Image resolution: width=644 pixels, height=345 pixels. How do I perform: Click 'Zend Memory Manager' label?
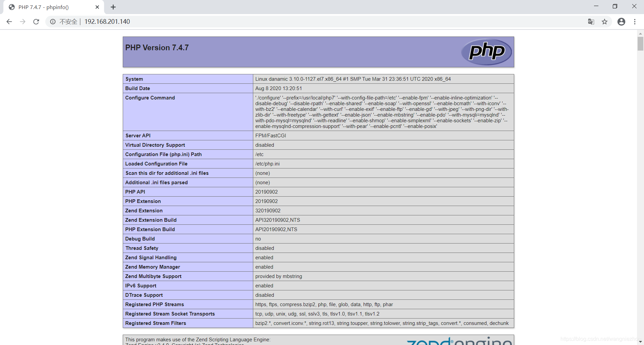click(153, 267)
